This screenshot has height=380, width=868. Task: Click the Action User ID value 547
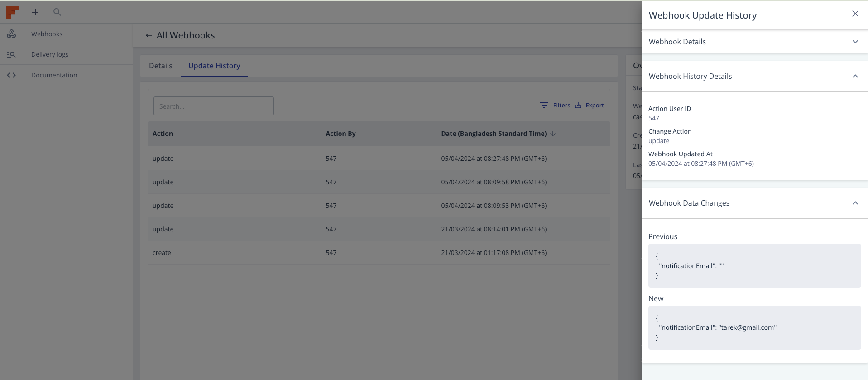(654, 118)
